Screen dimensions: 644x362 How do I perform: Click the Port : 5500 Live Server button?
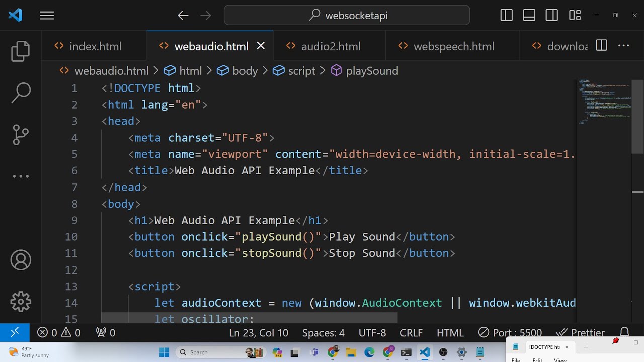pos(510,333)
